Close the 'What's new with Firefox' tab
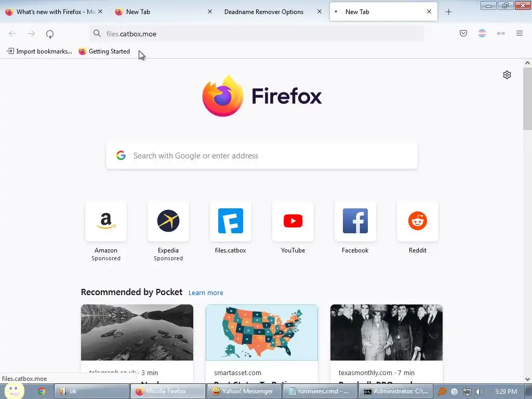Image resolution: width=532 pixels, height=399 pixels. click(x=100, y=11)
